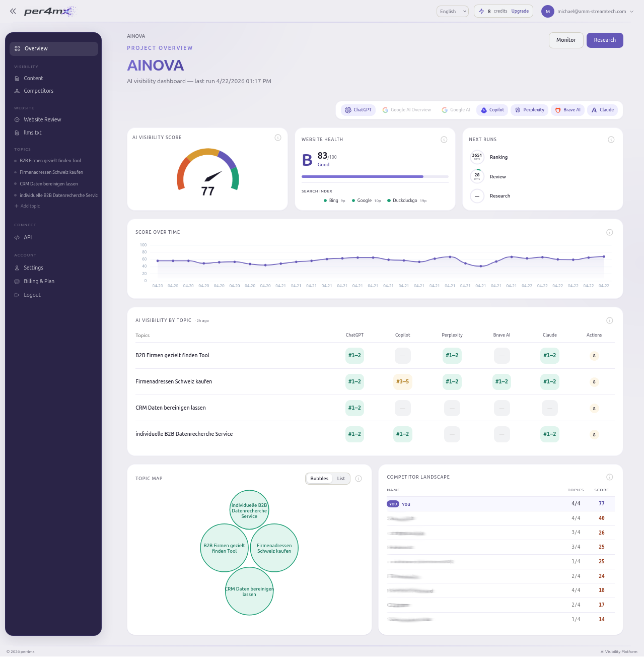Click the info icon on Website Health card

444,140
